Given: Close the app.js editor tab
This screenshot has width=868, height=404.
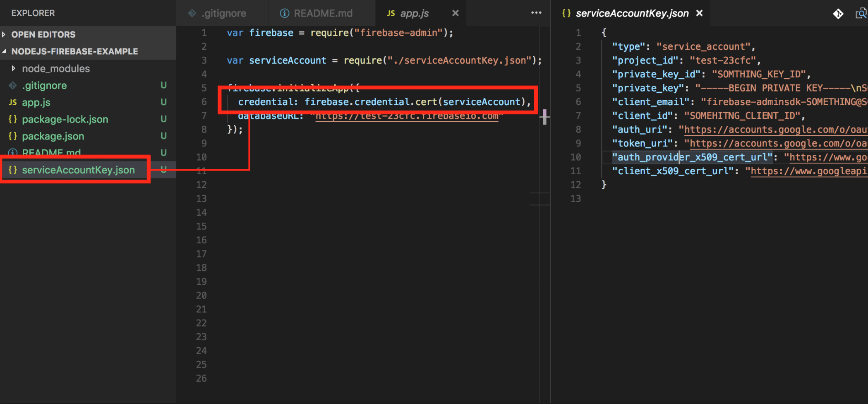Looking at the screenshot, I should click(x=455, y=13).
